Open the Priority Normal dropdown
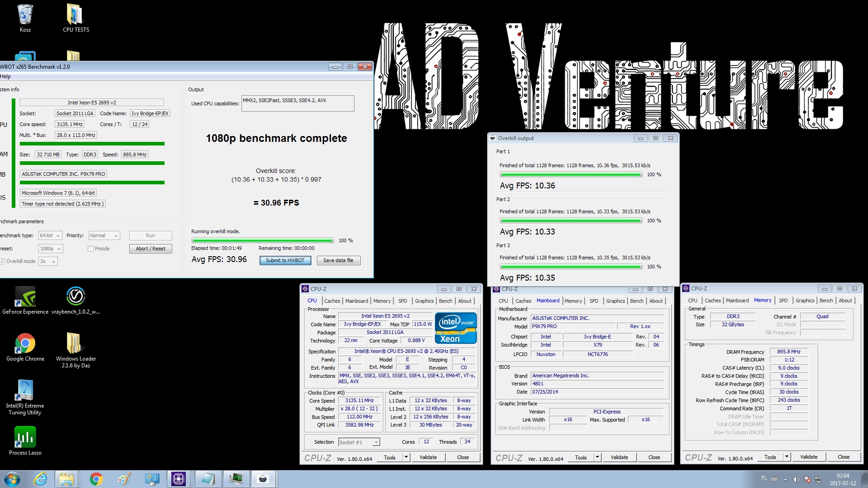 point(104,235)
